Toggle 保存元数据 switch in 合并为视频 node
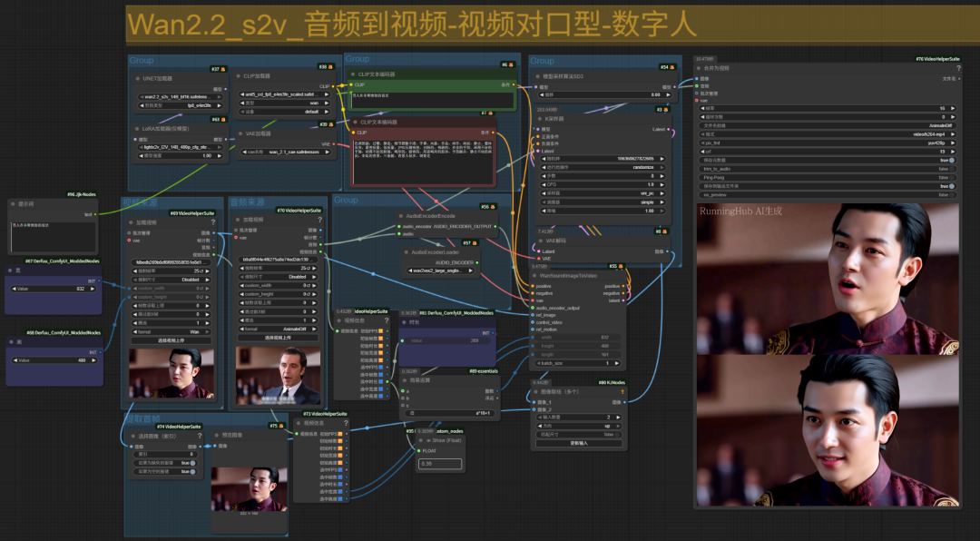980x541 pixels. click(951, 160)
